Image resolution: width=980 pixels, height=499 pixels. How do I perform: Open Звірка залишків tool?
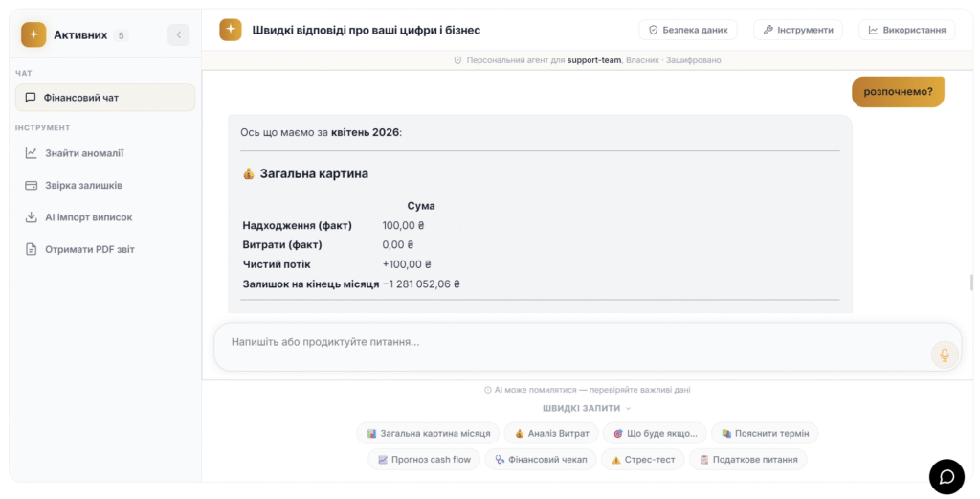click(83, 185)
